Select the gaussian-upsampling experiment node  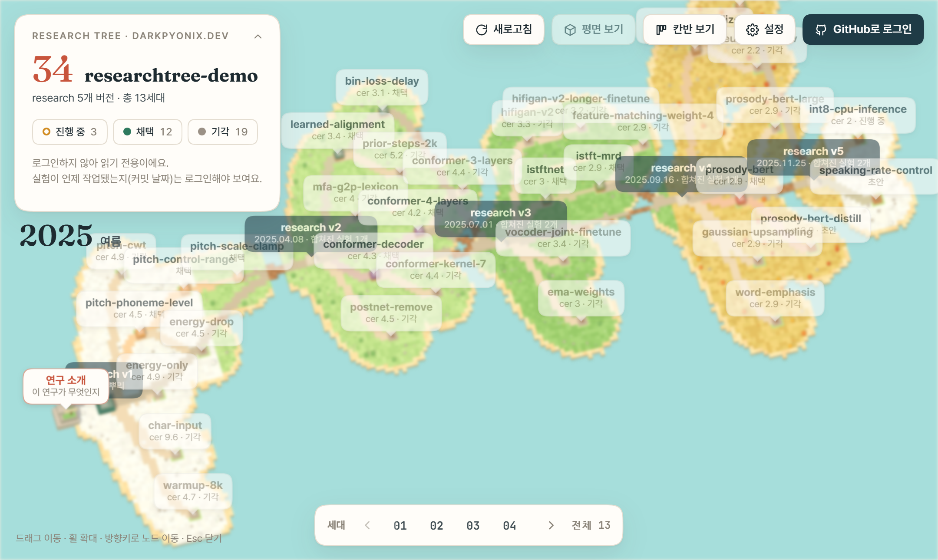pos(757,237)
